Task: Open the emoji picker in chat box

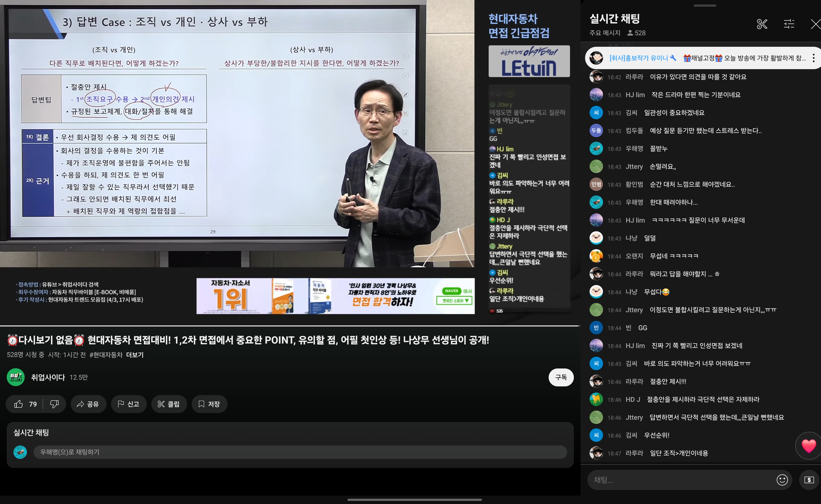Action: (x=782, y=480)
